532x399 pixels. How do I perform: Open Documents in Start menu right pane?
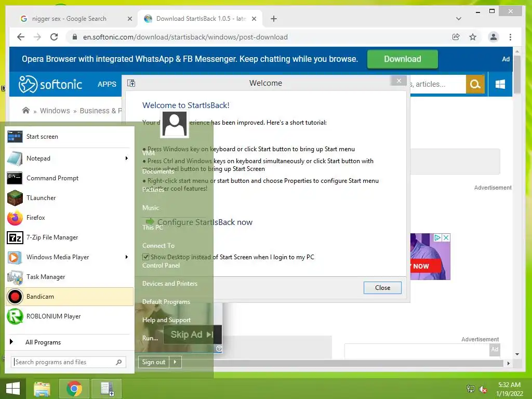pos(158,171)
